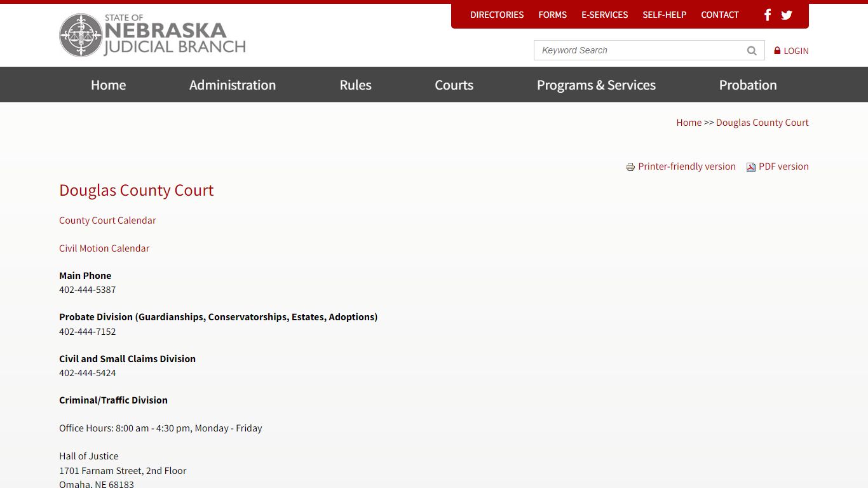Click the Nebraska Judicial Branch logo
Viewport: 868px width, 488px height.
[x=152, y=34]
